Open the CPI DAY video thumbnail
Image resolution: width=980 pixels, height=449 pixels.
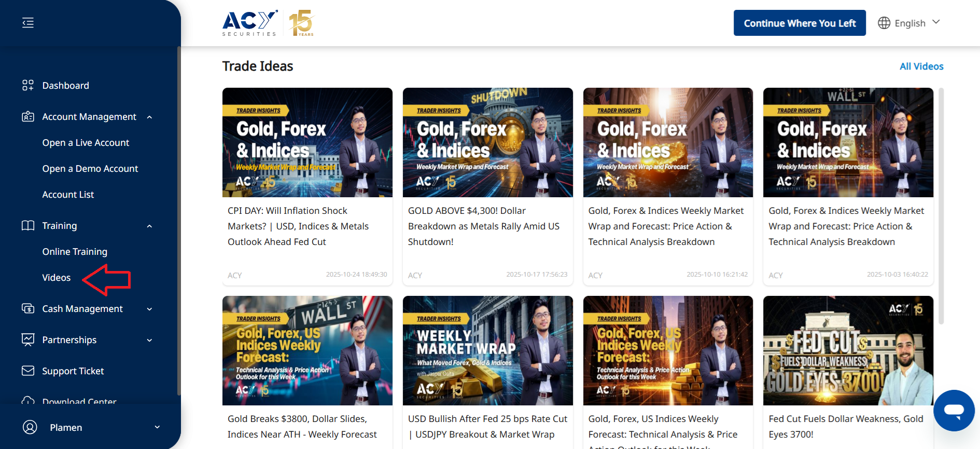pyautogui.click(x=307, y=142)
